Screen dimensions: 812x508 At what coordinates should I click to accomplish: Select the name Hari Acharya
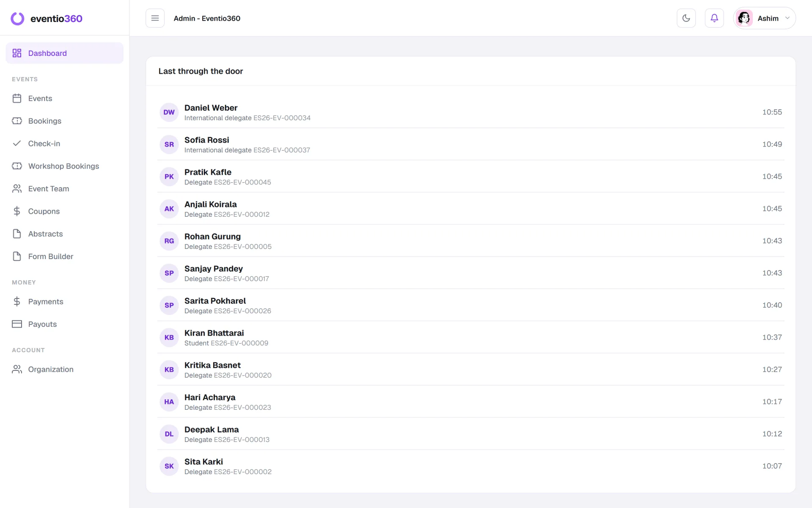tap(210, 397)
